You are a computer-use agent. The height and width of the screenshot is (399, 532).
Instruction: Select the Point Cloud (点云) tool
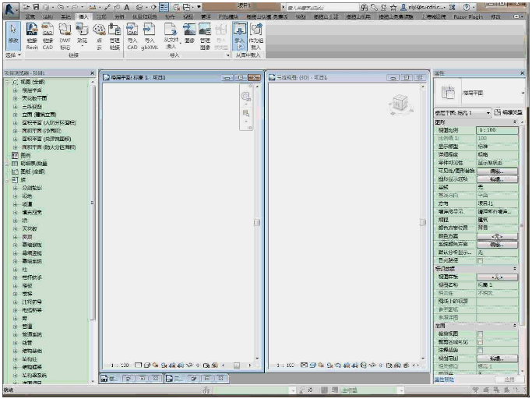(x=99, y=37)
